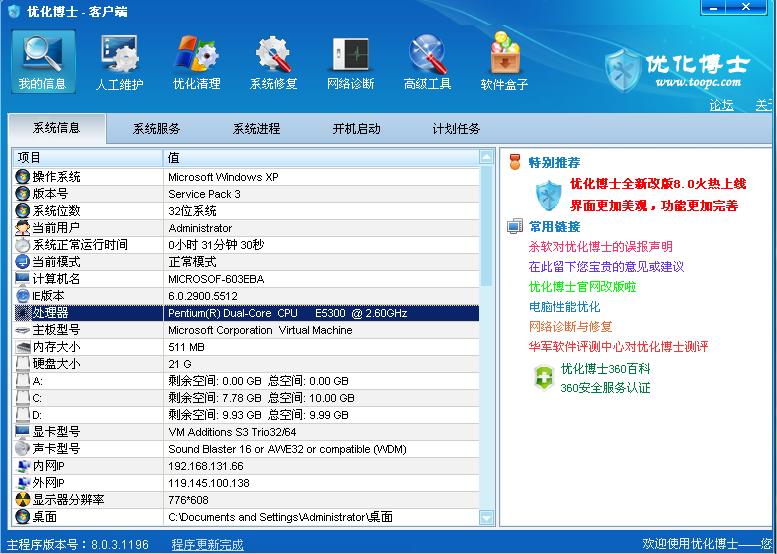Click the 360 green shield icon
Screen dimensions: 777x554
tap(543, 378)
